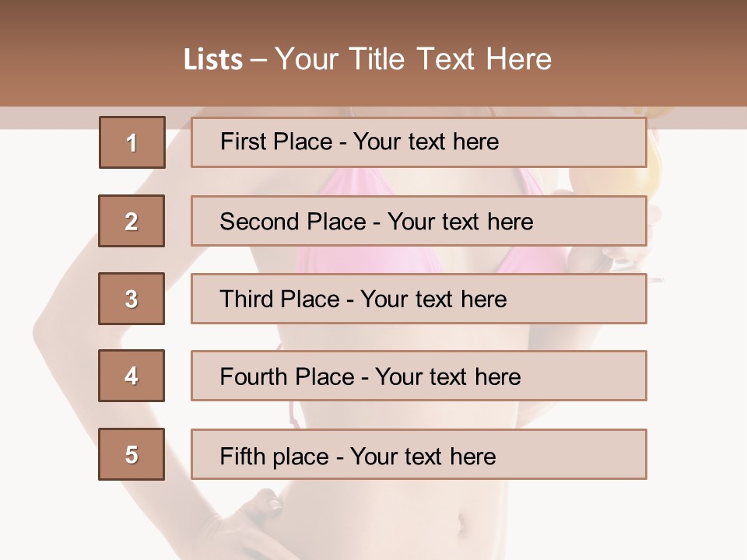Viewport: 747px width, 560px height.
Task: Click the Your Title Text Here heading
Action: (x=413, y=59)
